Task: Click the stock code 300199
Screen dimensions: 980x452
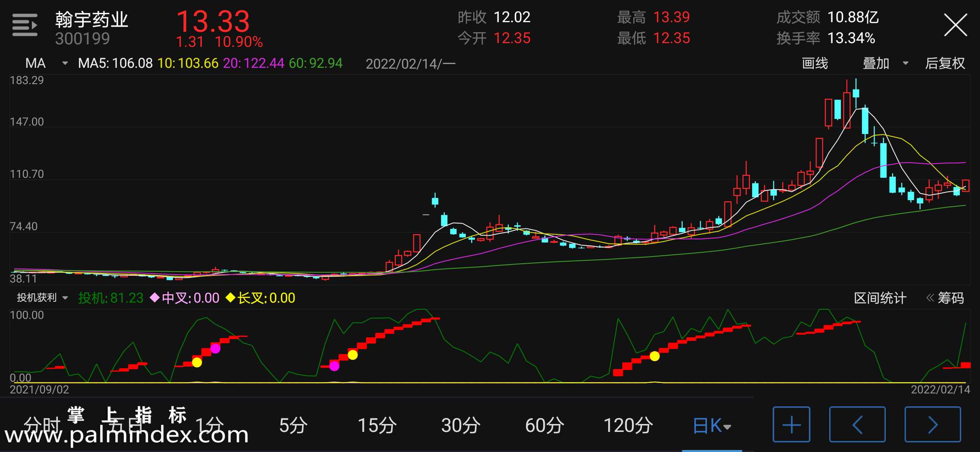Action: [x=82, y=39]
